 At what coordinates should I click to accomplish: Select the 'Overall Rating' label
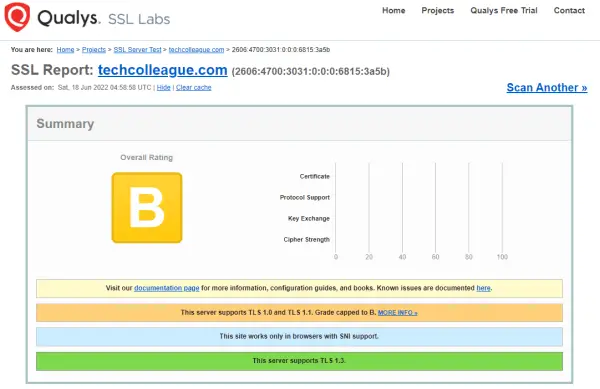(x=147, y=158)
